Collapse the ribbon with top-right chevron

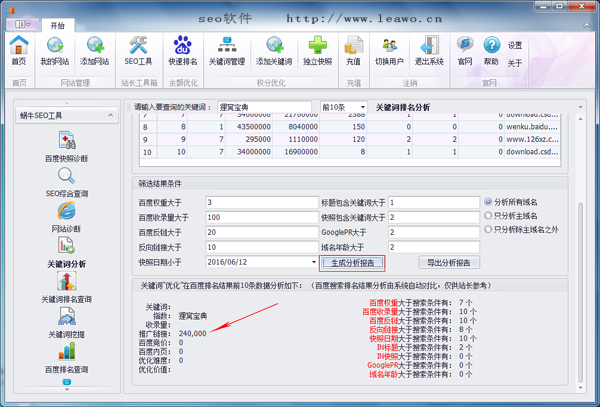click(x=587, y=25)
